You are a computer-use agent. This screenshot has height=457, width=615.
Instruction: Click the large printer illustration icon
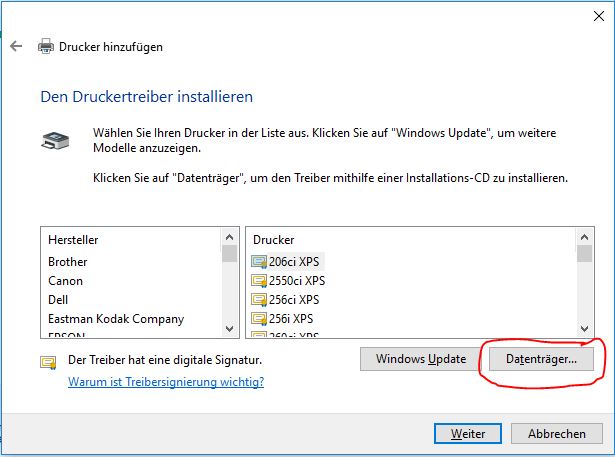tap(55, 141)
